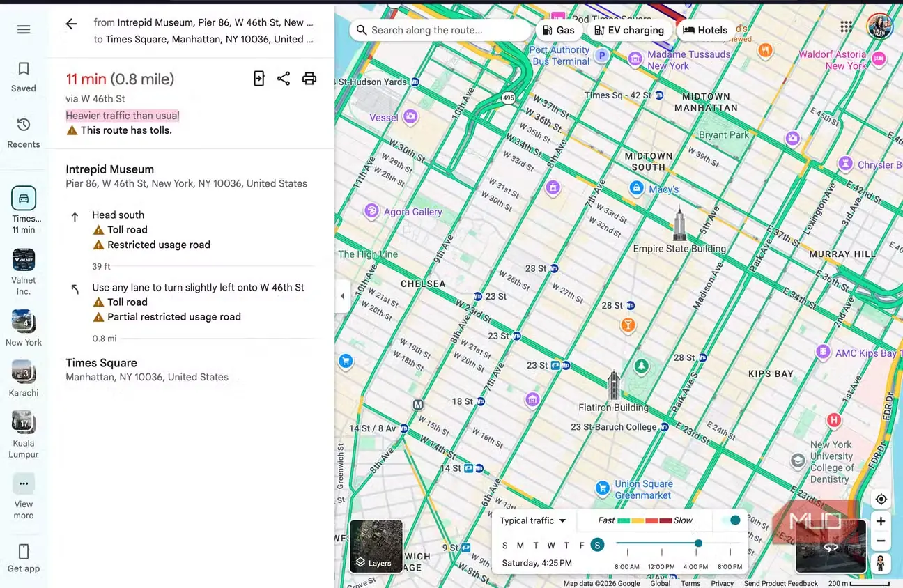Click the Waldorf Astoria hotel pin

tap(879, 59)
